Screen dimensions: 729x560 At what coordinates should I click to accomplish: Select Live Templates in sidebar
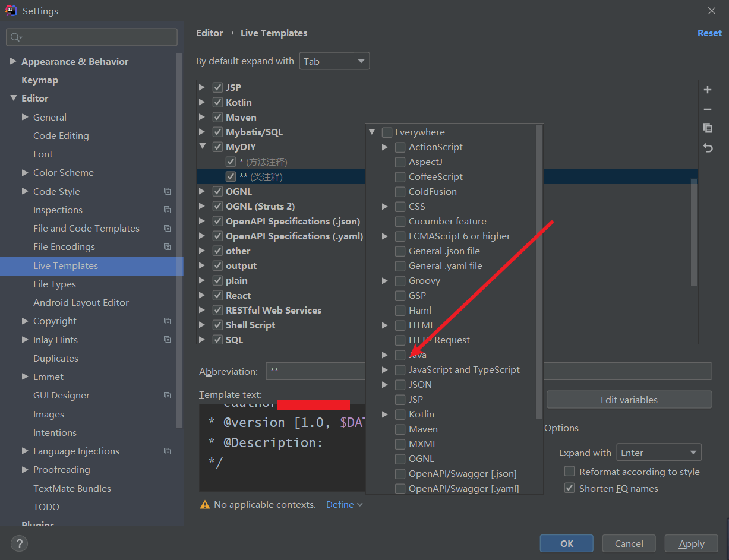coord(91,266)
